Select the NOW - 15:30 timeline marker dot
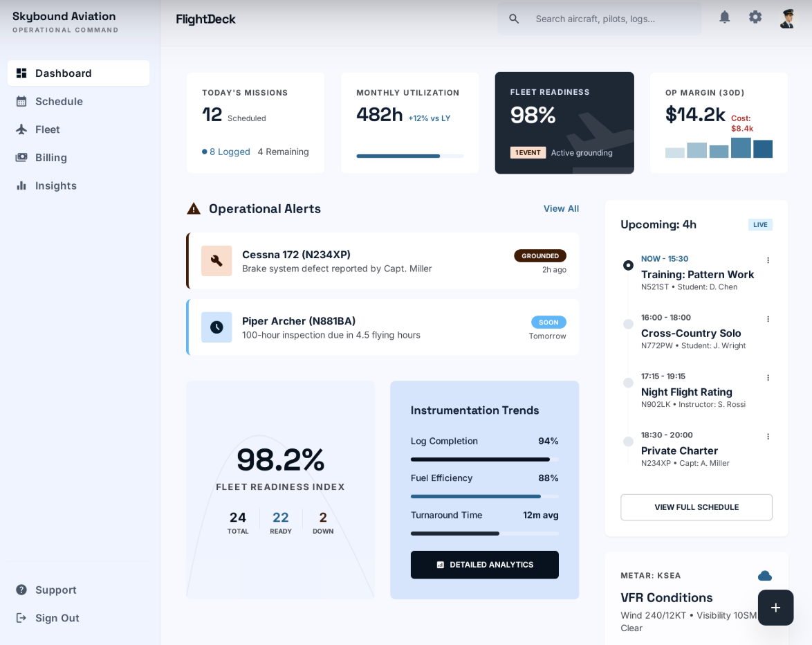 (628, 265)
